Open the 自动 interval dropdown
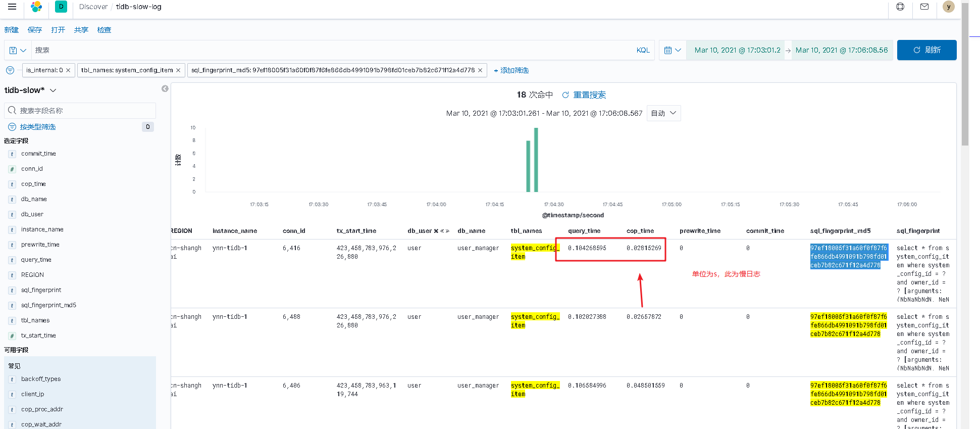The height and width of the screenshot is (429, 980). coord(663,113)
